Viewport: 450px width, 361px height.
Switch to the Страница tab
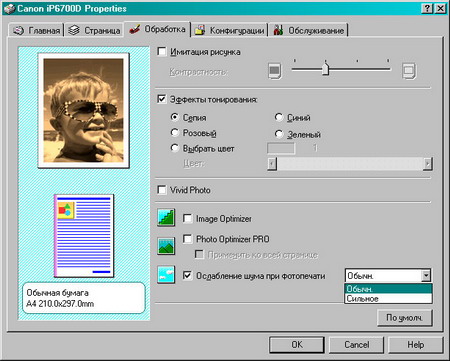coord(94,30)
